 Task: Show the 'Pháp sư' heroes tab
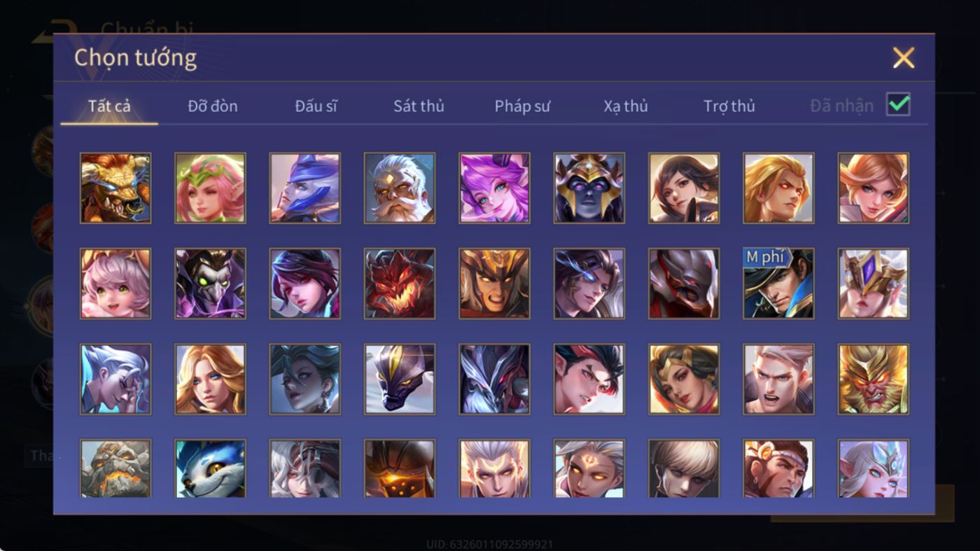click(x=522, y=106)
